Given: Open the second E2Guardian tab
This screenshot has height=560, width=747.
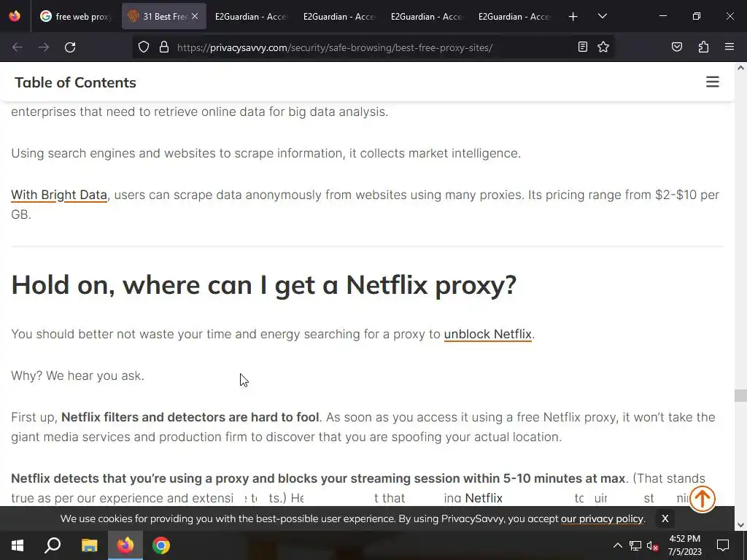Looking at the screenshot, I should tap(338, 16).
